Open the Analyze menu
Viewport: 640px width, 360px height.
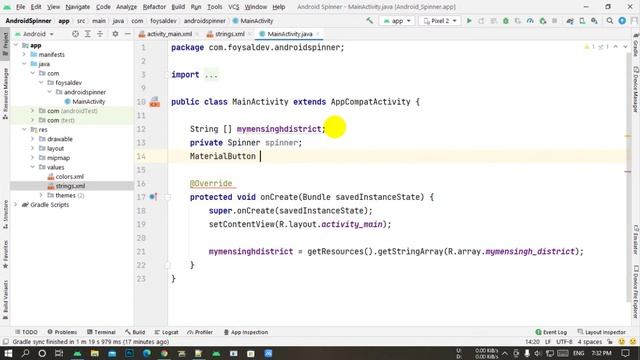click(126, 7)
